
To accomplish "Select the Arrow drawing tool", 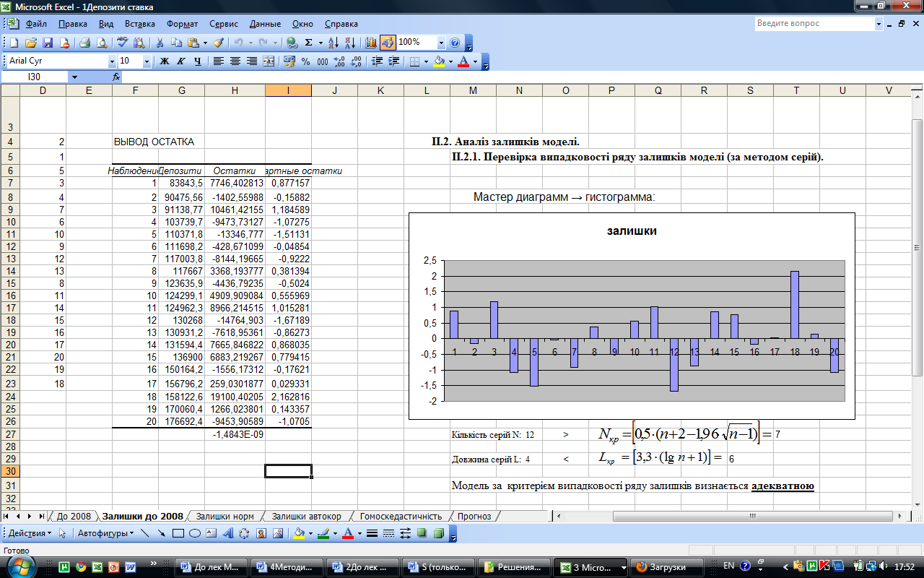I will [161, 533].
